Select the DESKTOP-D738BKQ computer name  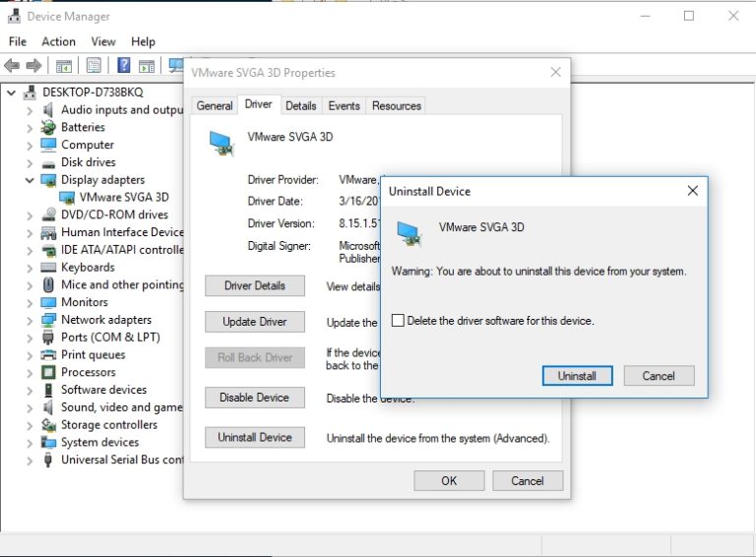point(93,93)
